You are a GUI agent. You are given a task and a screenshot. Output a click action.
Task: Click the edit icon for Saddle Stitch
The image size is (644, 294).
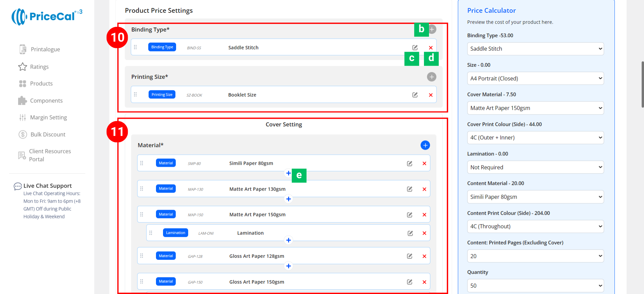[x=415, y=48]
